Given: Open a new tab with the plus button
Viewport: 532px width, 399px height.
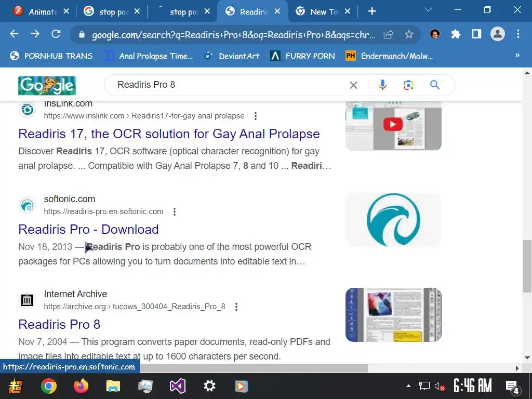Looking at the screenshot, I should (x=372, y=11).
